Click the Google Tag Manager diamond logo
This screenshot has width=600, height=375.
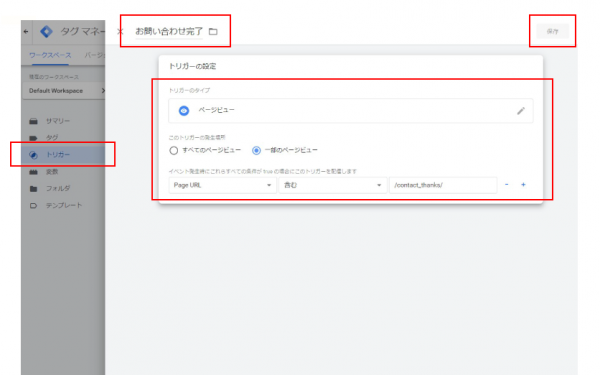coord(46,31)
